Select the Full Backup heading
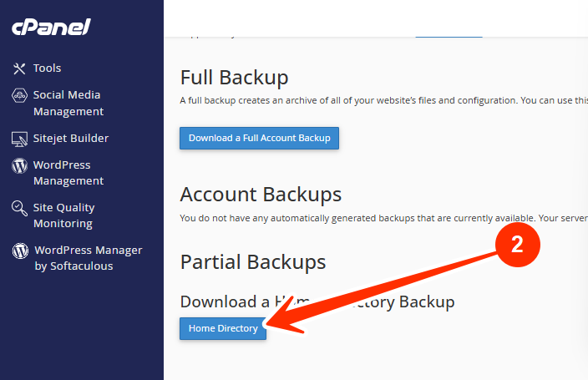 point(234,78)
